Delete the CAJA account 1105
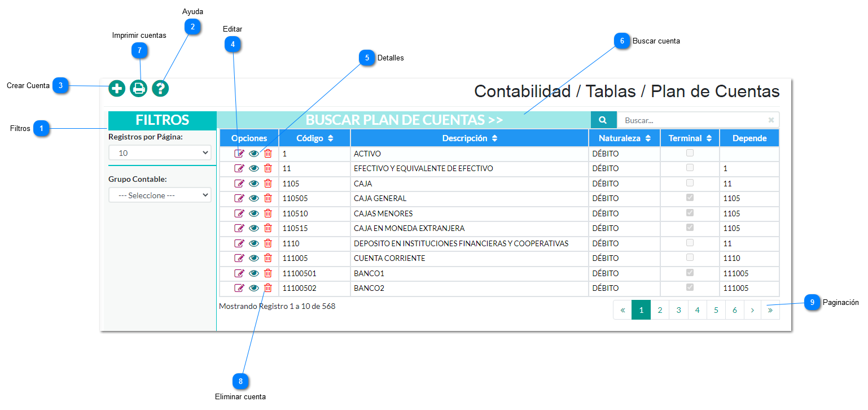Screen dimensions: 868x410 (x=268, y=184)
